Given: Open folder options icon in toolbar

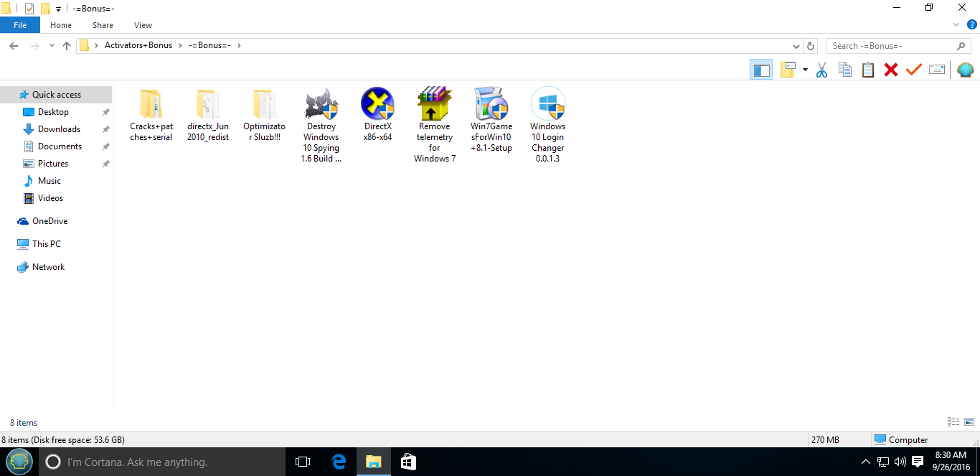Looking at the screenshot, I should click(788, 70).
